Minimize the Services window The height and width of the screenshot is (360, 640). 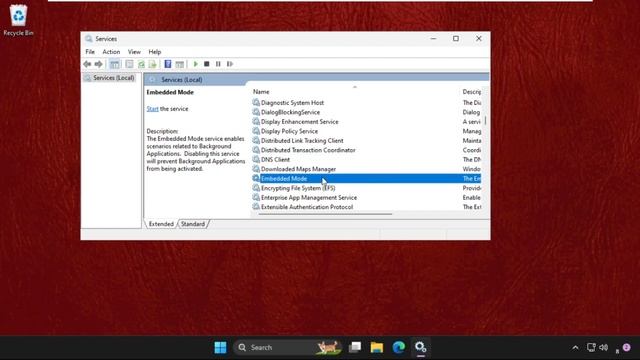tap(433, 38)
